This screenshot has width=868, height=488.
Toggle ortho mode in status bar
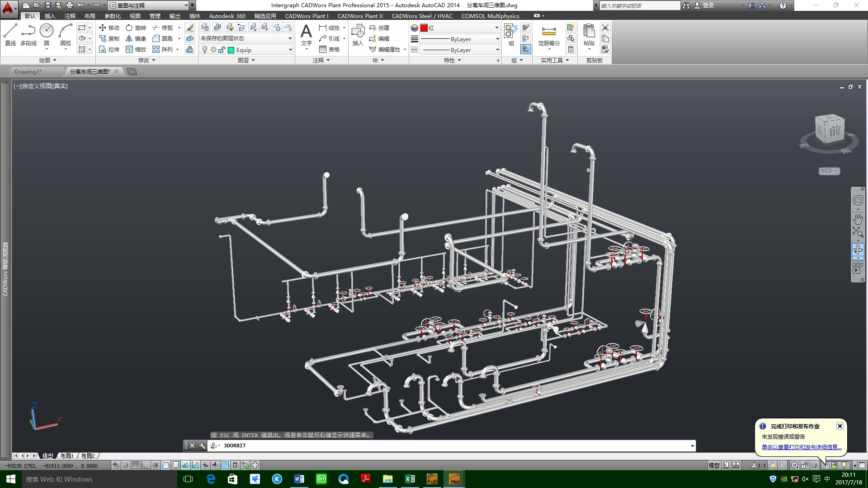coord(146,465)
